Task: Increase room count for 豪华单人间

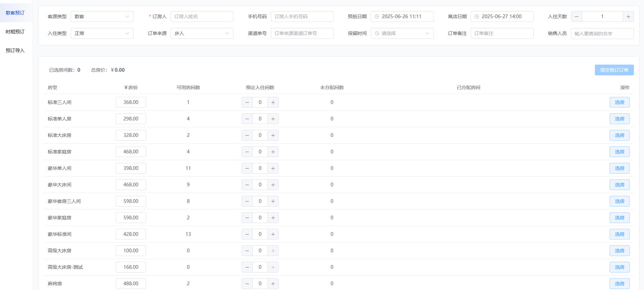Action: point(273,168)
